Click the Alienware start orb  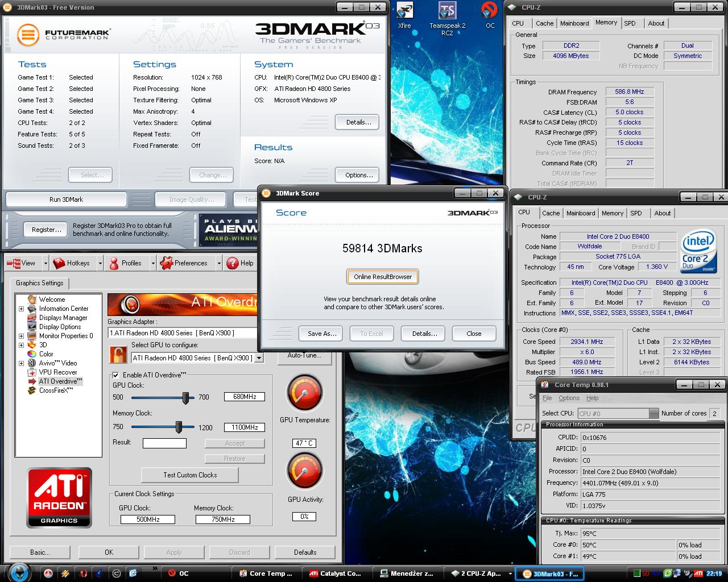[19, 572]
